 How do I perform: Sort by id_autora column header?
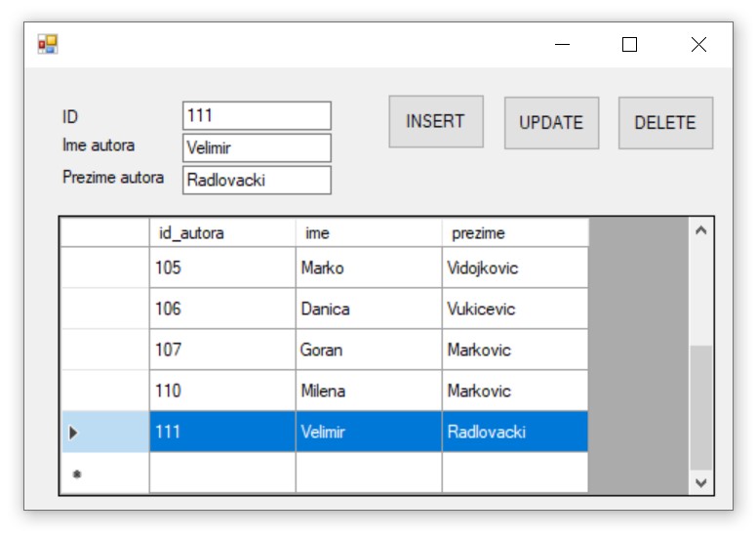tap(222, 233)
